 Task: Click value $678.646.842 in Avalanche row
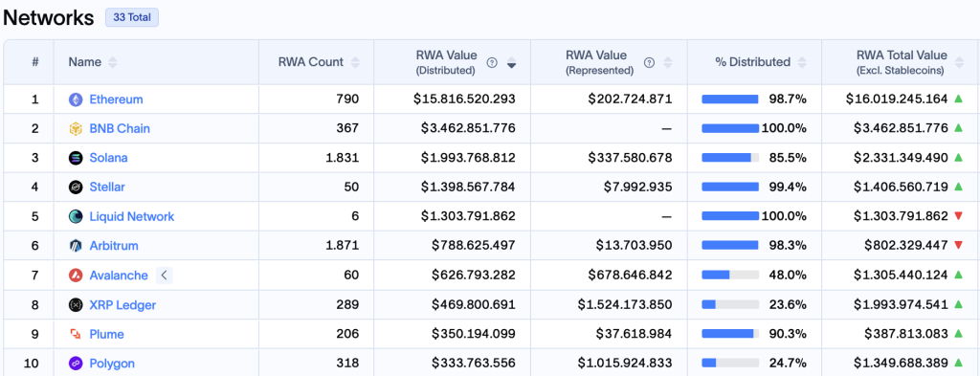click(630, 276)
